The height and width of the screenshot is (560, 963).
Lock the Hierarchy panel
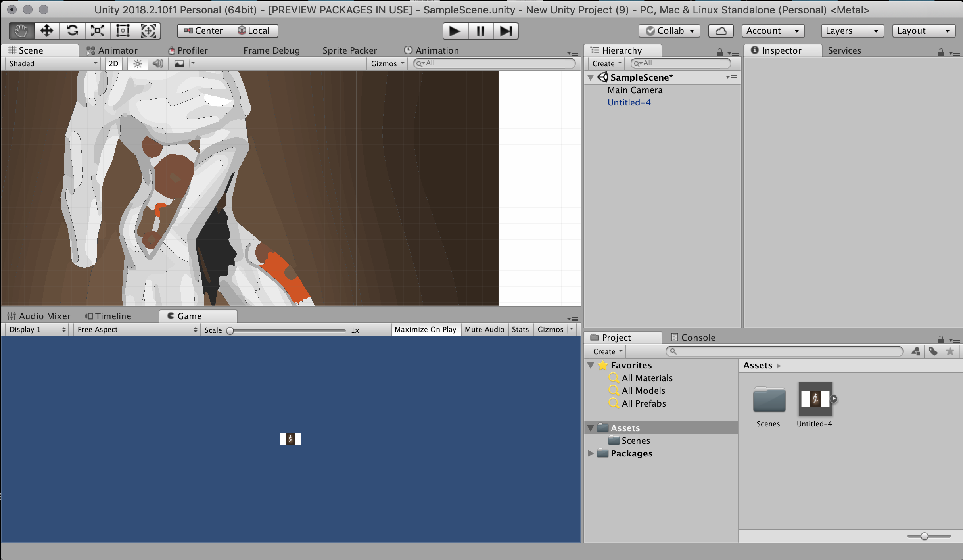[719, 52]
